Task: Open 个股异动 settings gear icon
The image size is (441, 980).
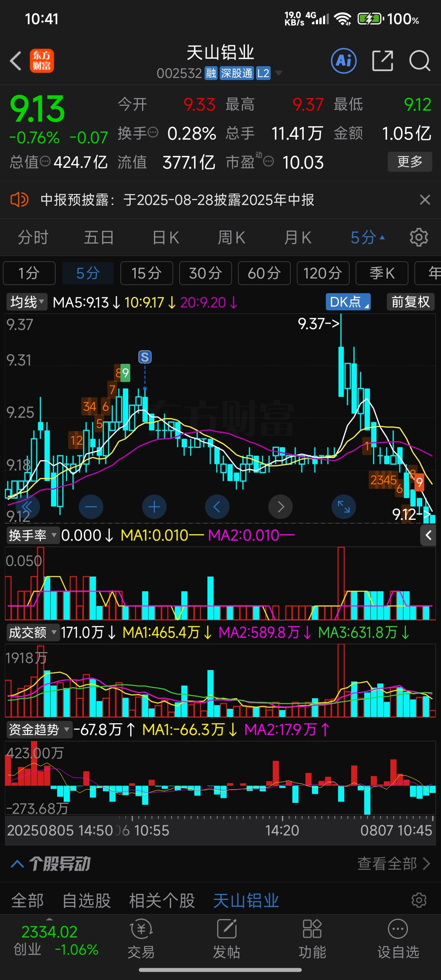Action: [x=419, y=900]
